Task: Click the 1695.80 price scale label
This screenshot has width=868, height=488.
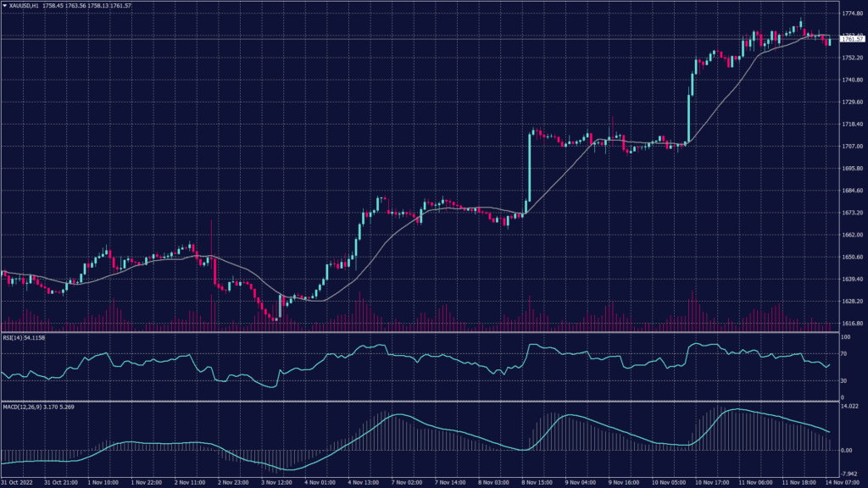Action: [852, 169]
